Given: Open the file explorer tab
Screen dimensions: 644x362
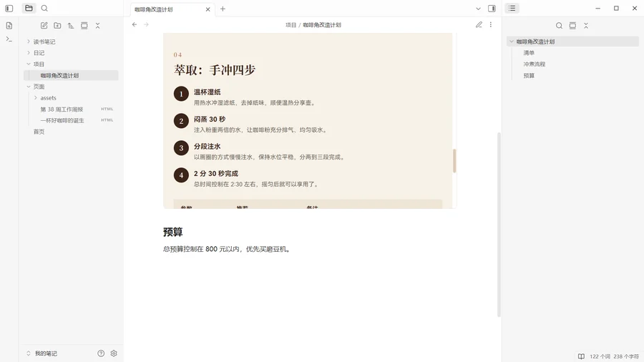Looking at the screenshot, I should click(29, 8).
